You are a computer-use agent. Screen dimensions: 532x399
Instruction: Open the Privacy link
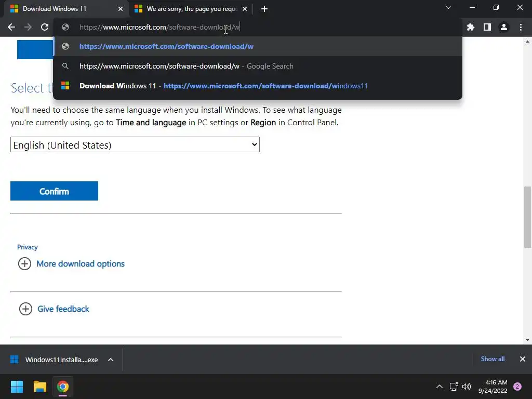(x=27, y=247)
